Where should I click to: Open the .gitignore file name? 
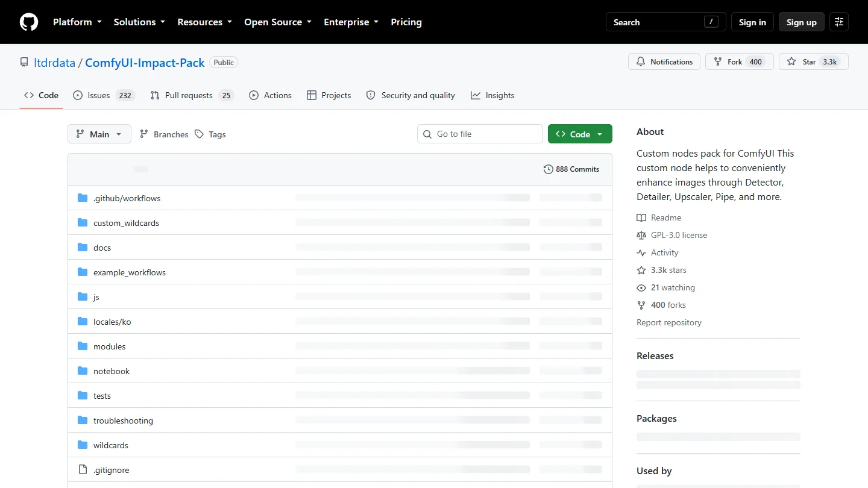112,470
